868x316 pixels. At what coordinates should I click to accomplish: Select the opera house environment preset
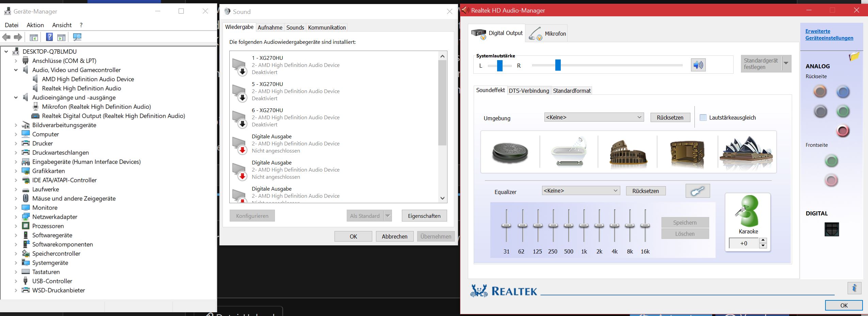[x=747, y=152]
